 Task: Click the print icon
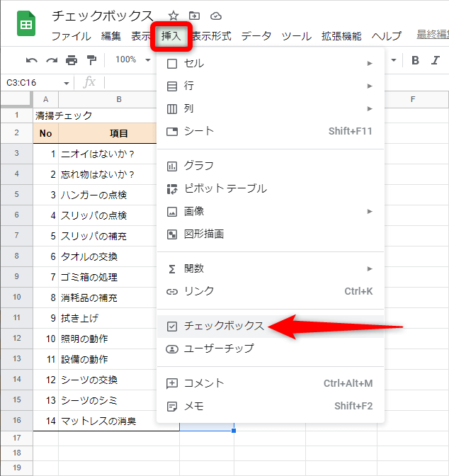click(72, 60)
